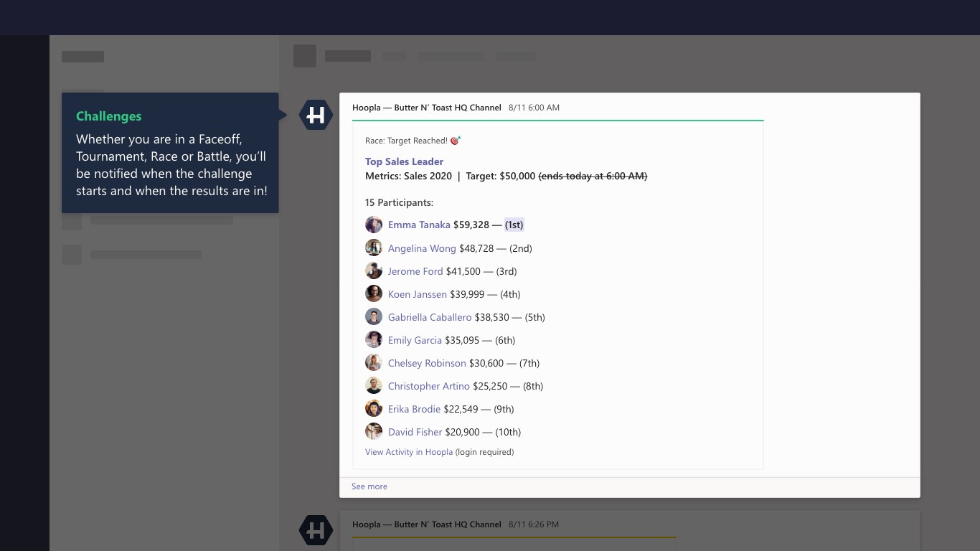Click the 8/11 6:26 PM timestamp
Image resolution: width=980 pixels, height=551 pixels.
(x=534, y=524)
